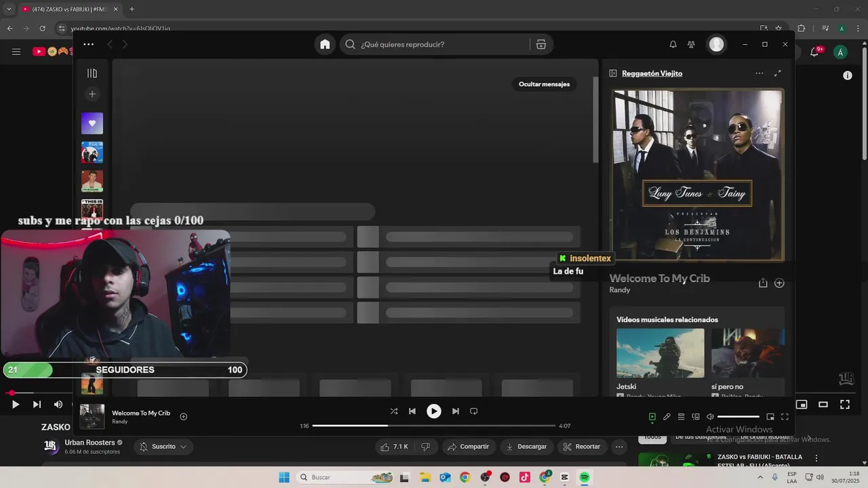Mute the YouTube video volume

[58, 405]
